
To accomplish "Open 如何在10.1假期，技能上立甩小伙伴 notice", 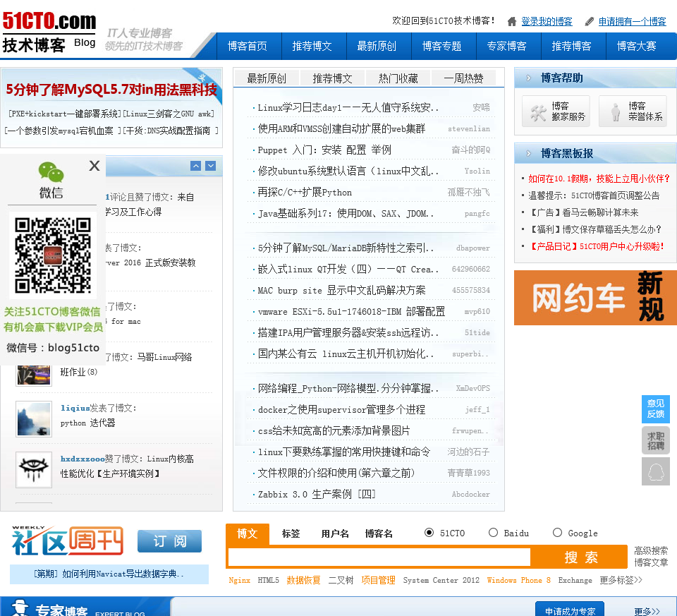I will click(599, 179).
